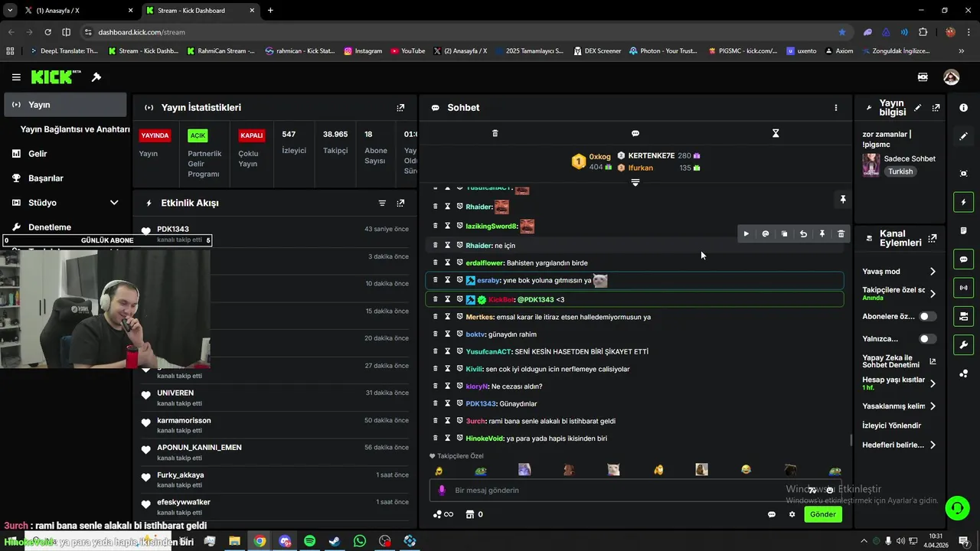This screenshot has width=980, height=551.
Task: Click the play icon in message hover toolbar
Action: [x=746, y=234]
